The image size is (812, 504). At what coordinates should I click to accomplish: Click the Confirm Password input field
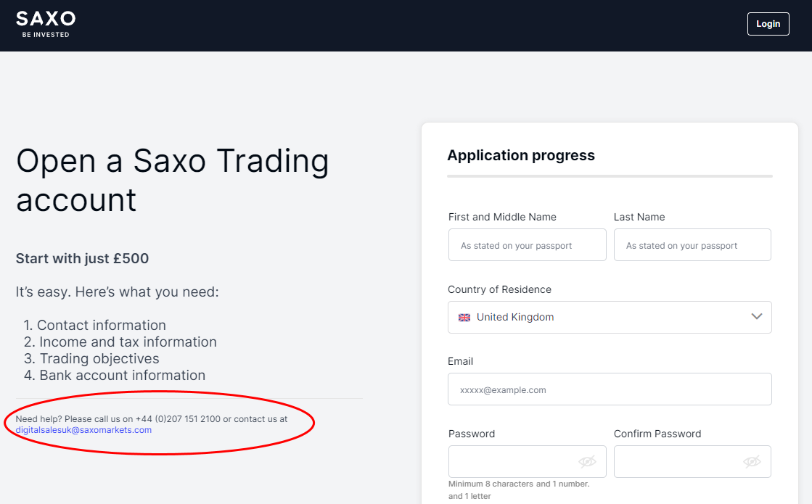click(x=692, y=461)
